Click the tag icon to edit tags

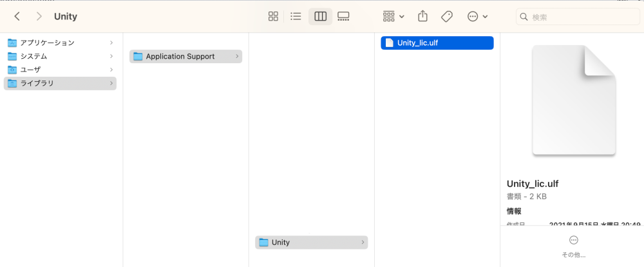click(447, 17)
